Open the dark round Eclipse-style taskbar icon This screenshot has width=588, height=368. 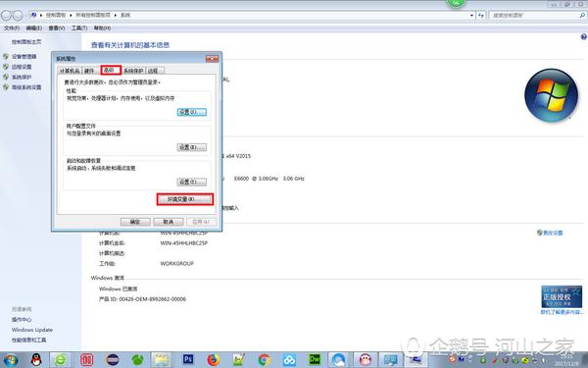pos(112,360)
